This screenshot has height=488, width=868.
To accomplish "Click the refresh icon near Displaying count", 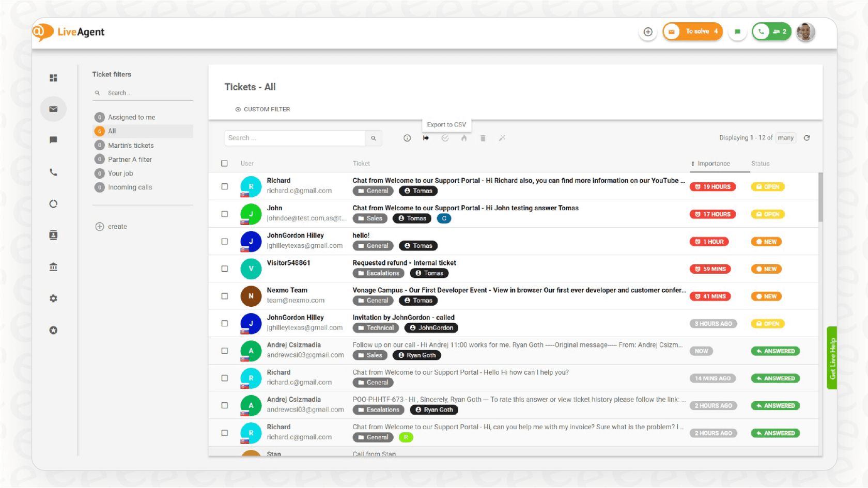I will (807, 138).
